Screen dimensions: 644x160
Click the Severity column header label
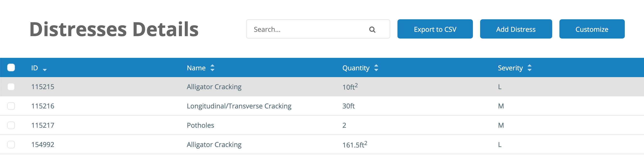coord(510,68)
